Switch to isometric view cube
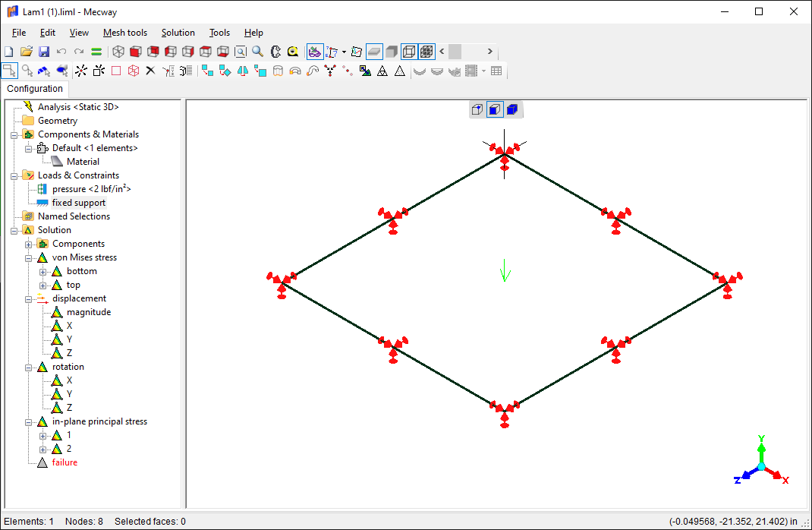The image size is (812, 530). tap(118, 52)
